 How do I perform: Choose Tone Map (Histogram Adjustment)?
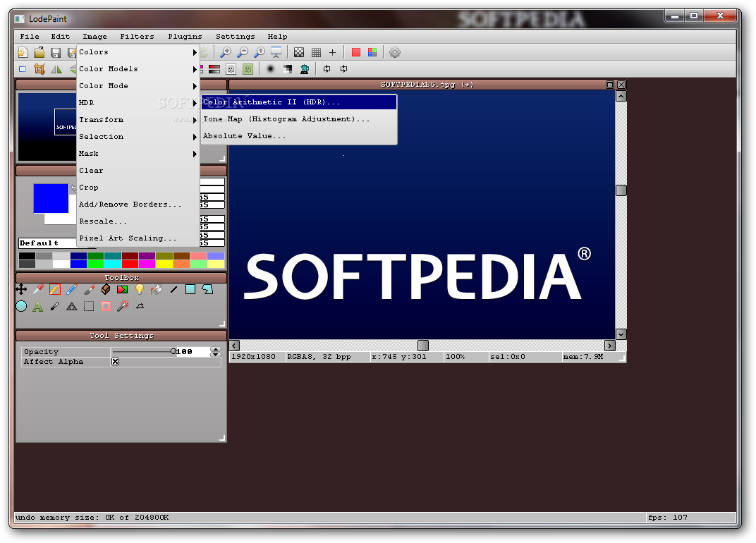pyautogui.click(x=299, y=119)
